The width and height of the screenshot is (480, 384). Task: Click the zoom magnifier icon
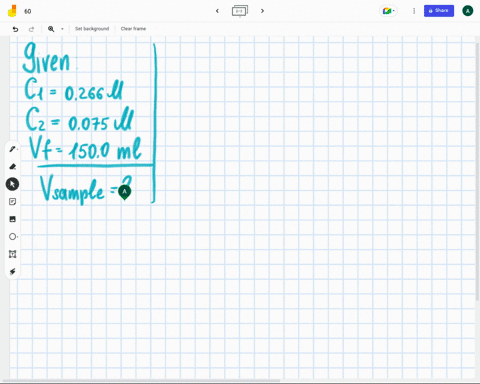[x=51, y=29]
